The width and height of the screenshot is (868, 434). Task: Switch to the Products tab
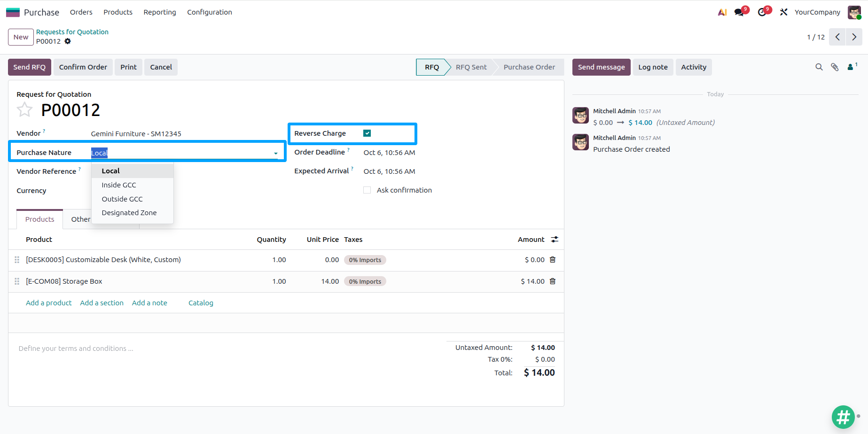point(40,219)
